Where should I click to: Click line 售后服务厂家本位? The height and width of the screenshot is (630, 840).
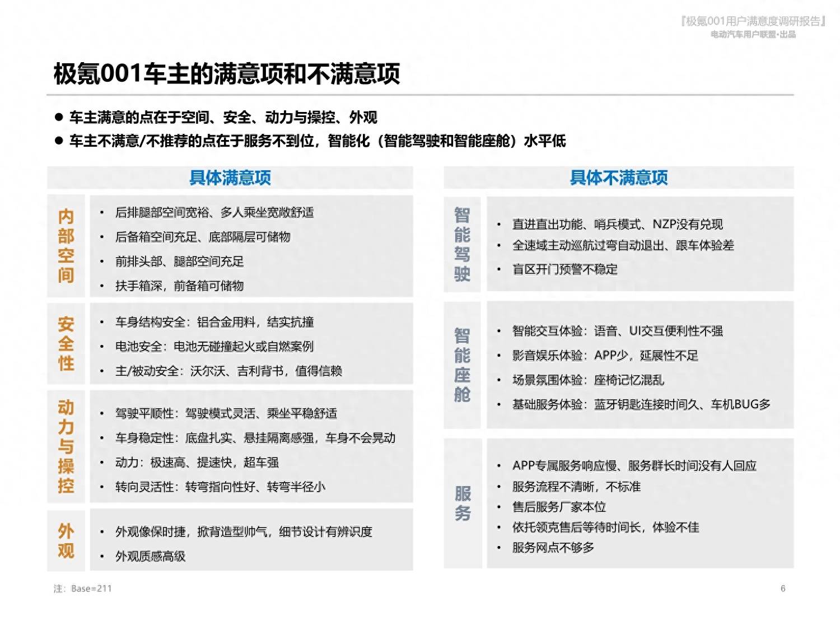pyautogui.click(x=559, y=507)
